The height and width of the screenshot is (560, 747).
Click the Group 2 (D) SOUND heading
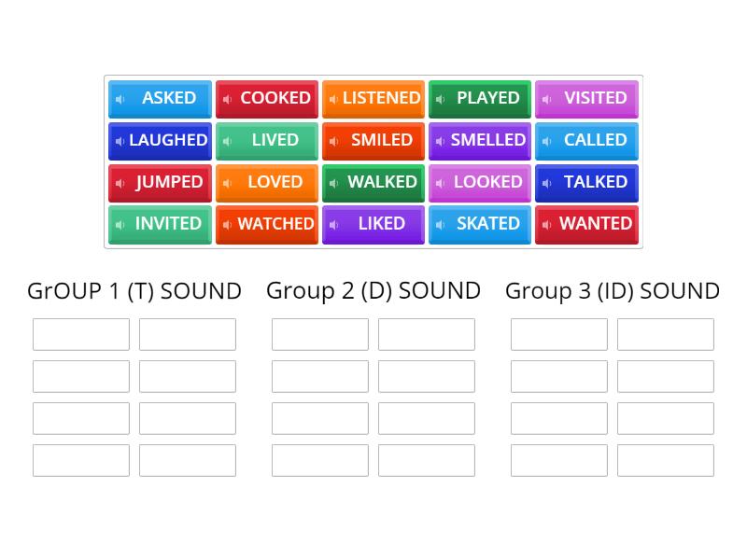373,291
